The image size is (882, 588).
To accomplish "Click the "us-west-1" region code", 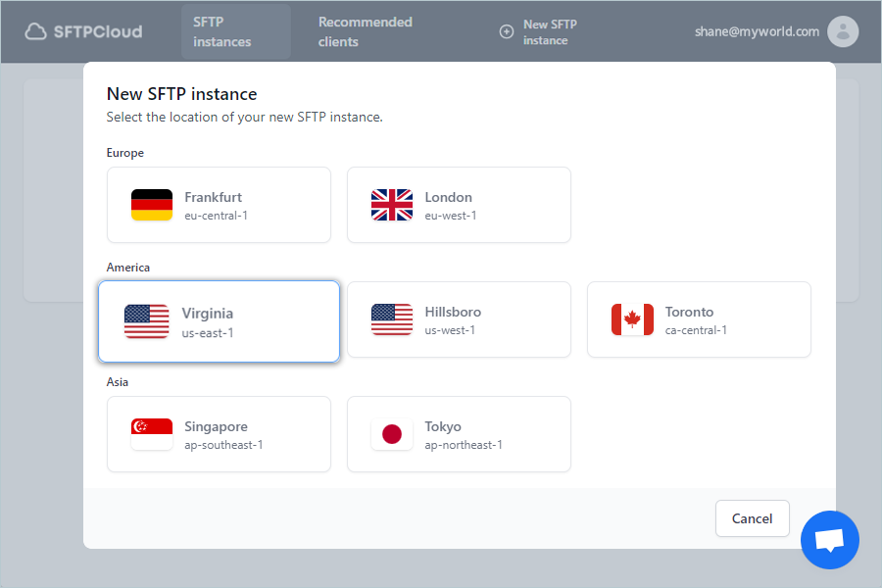I will tap(450, 330).
